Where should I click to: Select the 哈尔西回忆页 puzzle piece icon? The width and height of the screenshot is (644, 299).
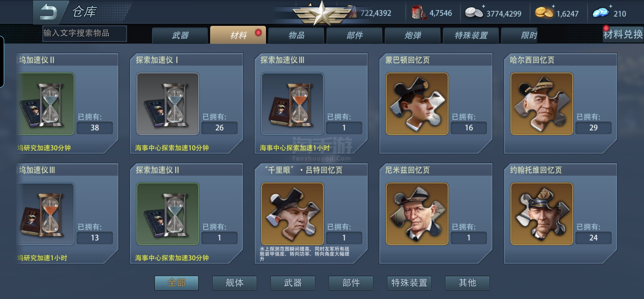point(542,104)
